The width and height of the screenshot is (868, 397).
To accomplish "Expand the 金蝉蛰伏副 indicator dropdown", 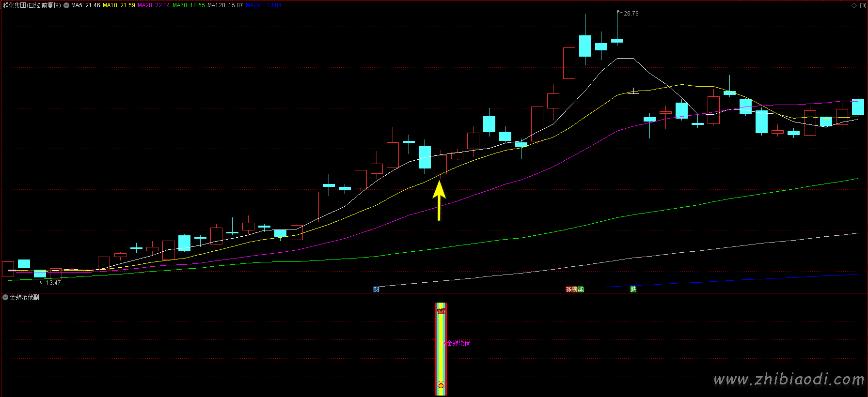I will (x=5, y=297).
